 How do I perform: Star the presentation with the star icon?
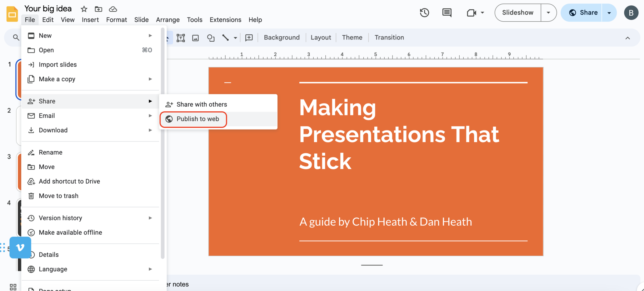[x=84, y=9]
